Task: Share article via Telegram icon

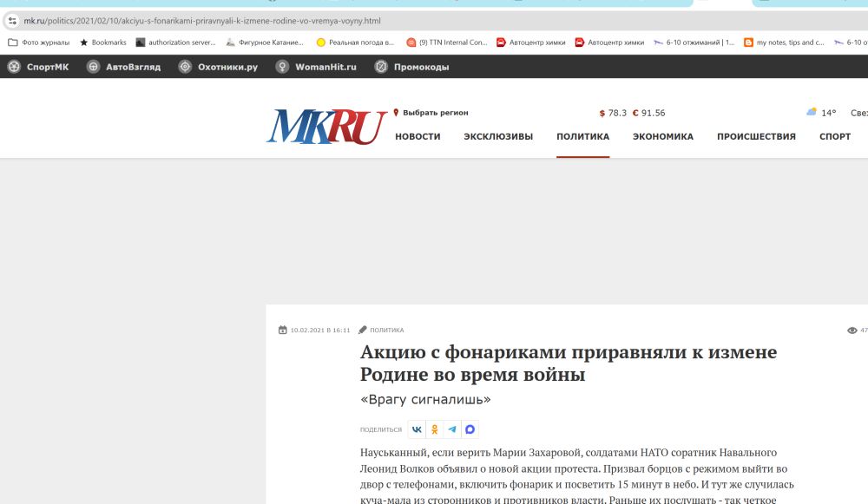Action: (x=452, y=429)
